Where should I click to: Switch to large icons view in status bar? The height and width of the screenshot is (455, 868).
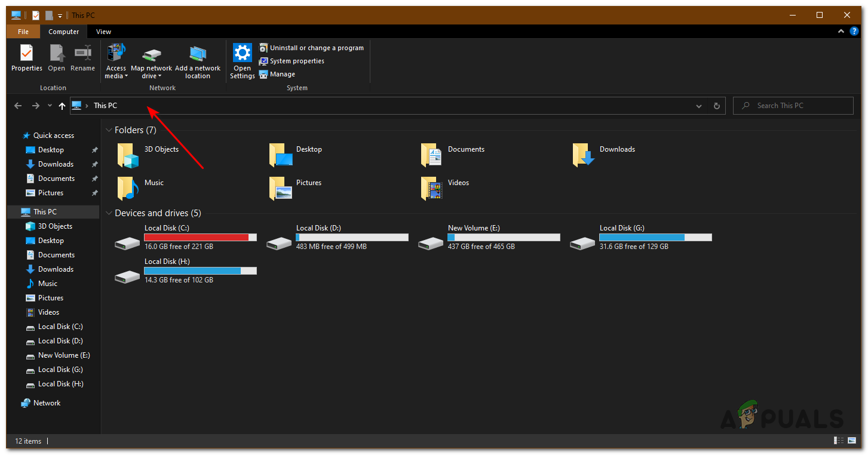click(x=853, y=441)
